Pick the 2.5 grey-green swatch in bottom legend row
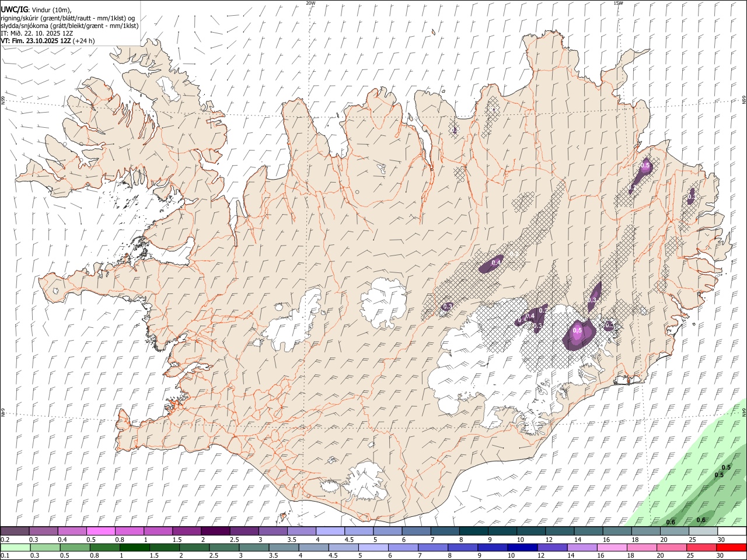 224,548
